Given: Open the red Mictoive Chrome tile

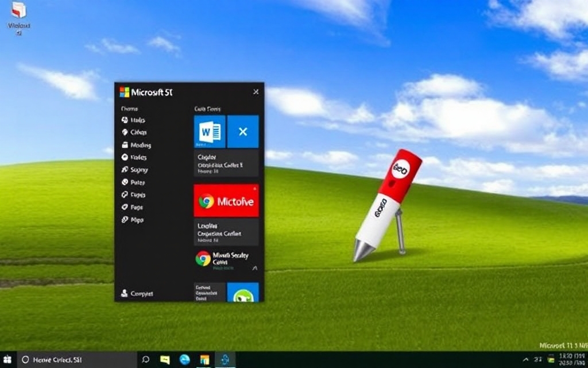Looking at the screenshot, I should [226, 201].
